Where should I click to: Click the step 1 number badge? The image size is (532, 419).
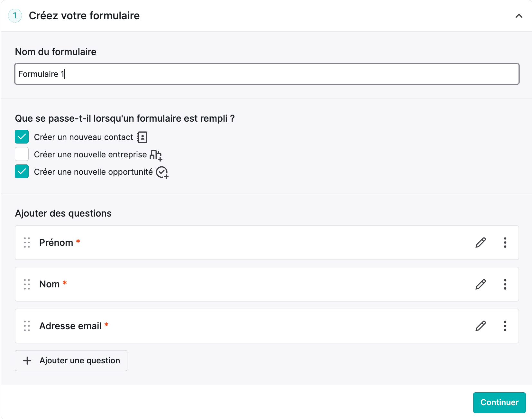(15, 16)
